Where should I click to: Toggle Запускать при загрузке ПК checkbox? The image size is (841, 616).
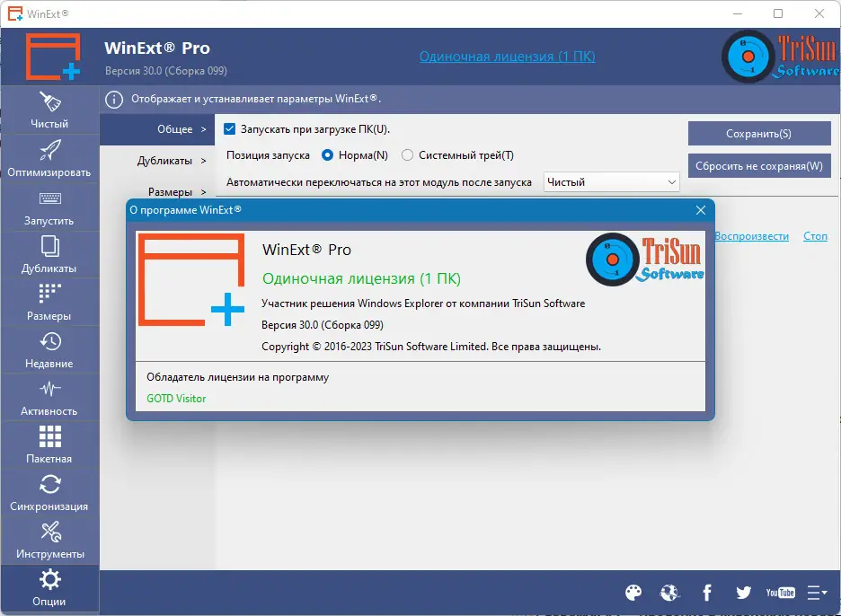229,129
